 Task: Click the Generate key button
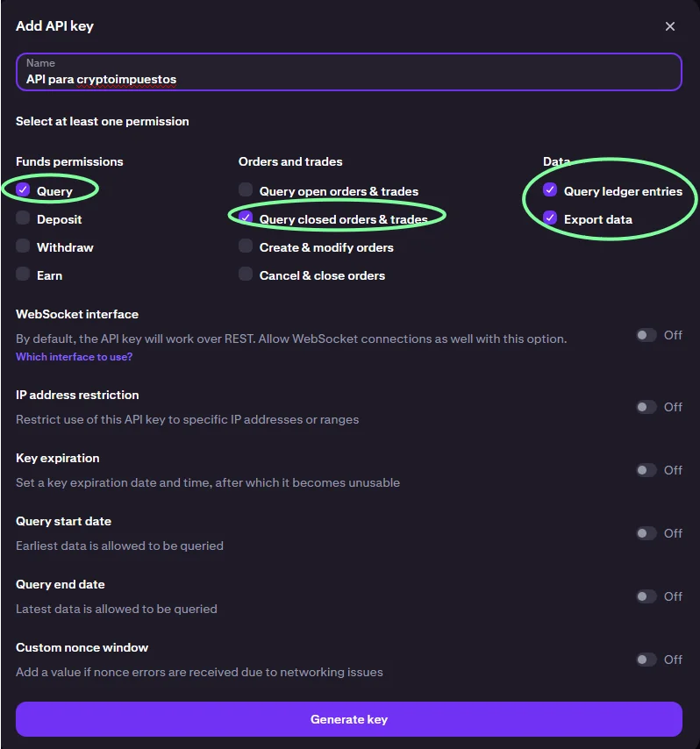(x=349, y=719)
